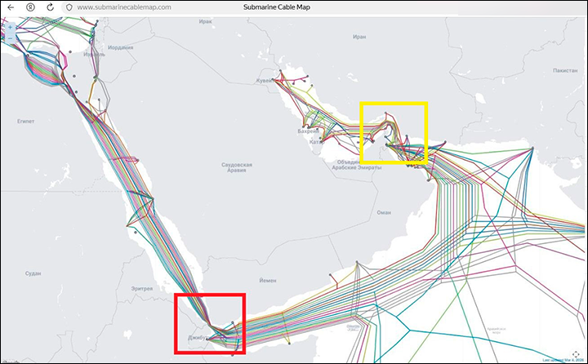Click the Оман label on the map
Viewport: 588px width, 364px height.
385,211
